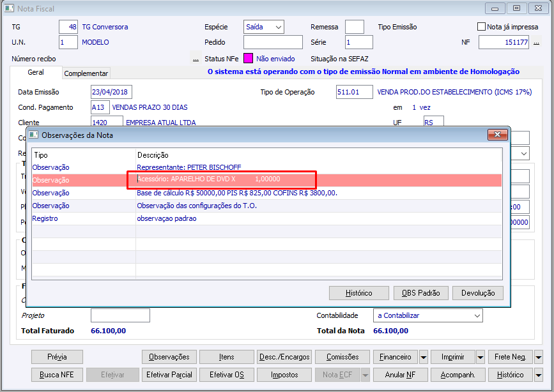
Task: Click the Frete Neg. button
Action: pos(510,357)
